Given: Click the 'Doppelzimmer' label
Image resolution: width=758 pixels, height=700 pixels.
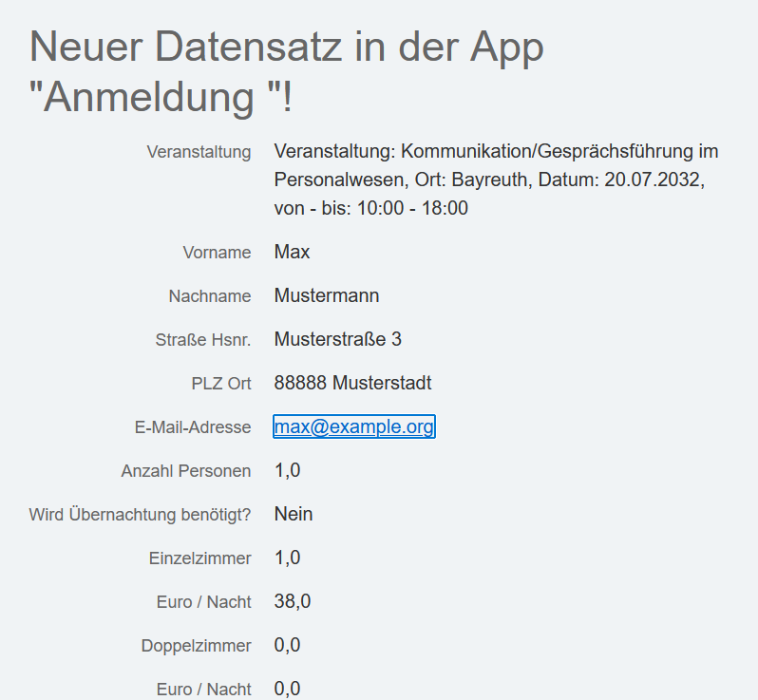Looking at the screenshot, I should coord(197,646).
